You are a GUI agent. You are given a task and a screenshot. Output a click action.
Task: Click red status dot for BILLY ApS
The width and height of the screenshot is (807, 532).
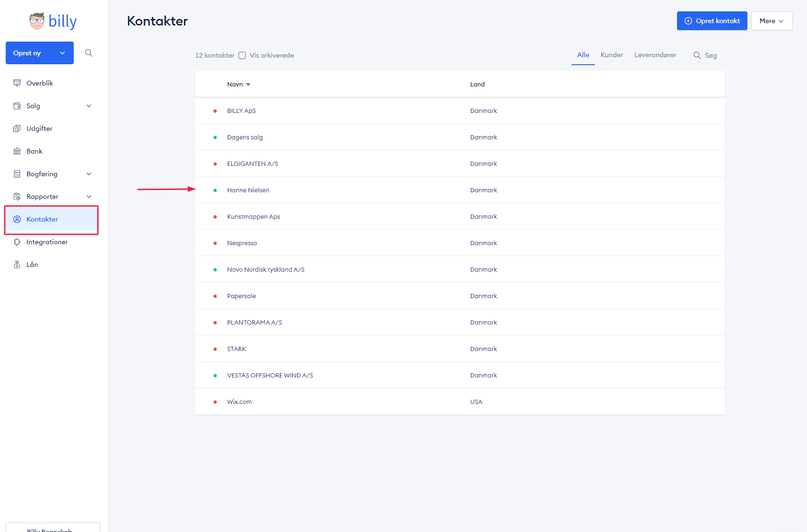(215, 111)
